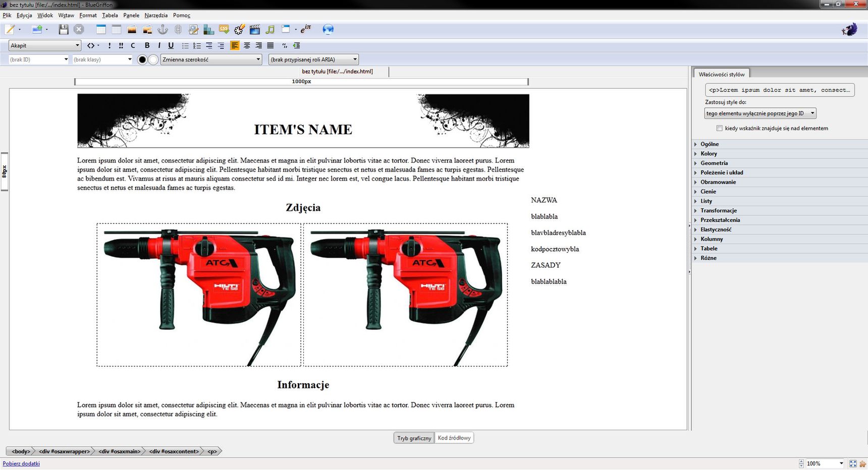Open the SVG editor flower-and-brush icon
The width and height of the screenshot is (868, 470).
coord(240,30)
